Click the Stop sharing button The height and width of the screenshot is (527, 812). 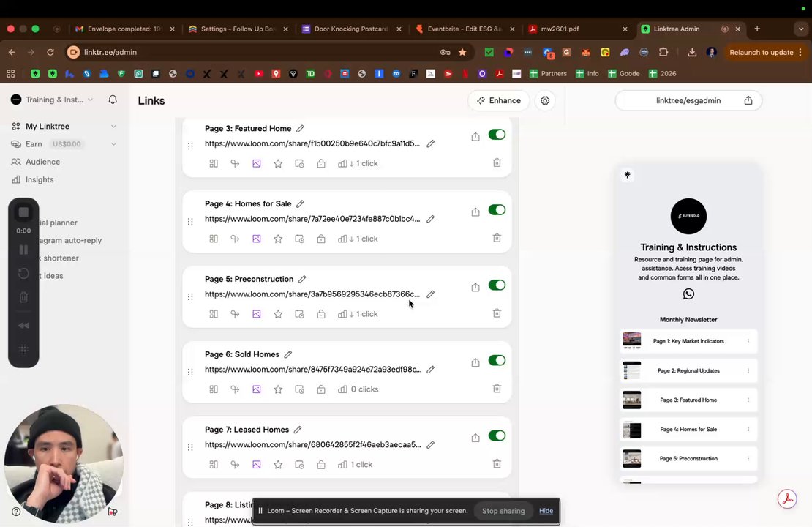503,511
